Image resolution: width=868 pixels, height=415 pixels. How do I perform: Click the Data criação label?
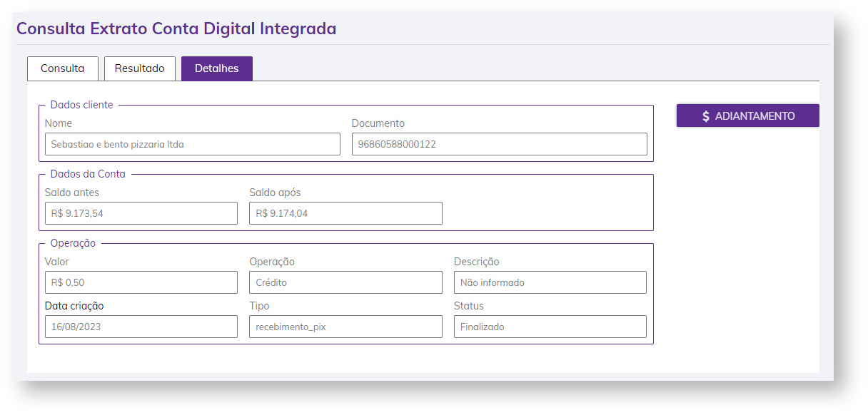tap(74, 306)
